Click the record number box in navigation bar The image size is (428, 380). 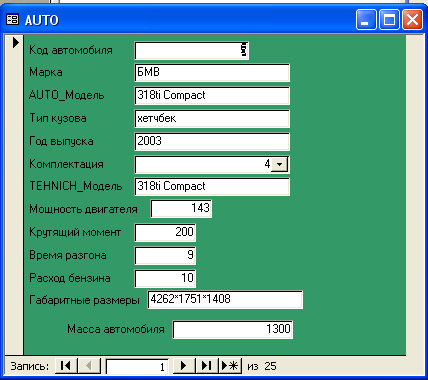point(137,367)
